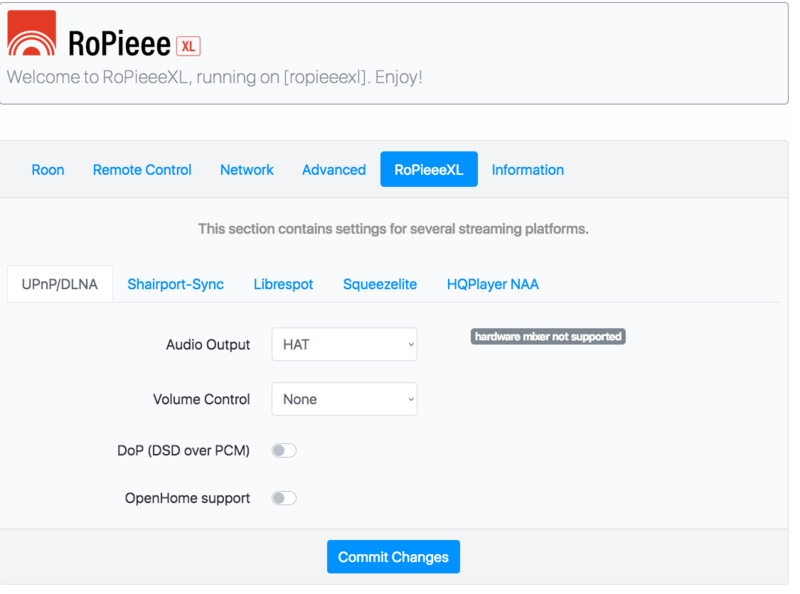Expand the Audio Output dropdown
Image resolution: width=800 pixels, height=594 pixels.
[344, 345]
